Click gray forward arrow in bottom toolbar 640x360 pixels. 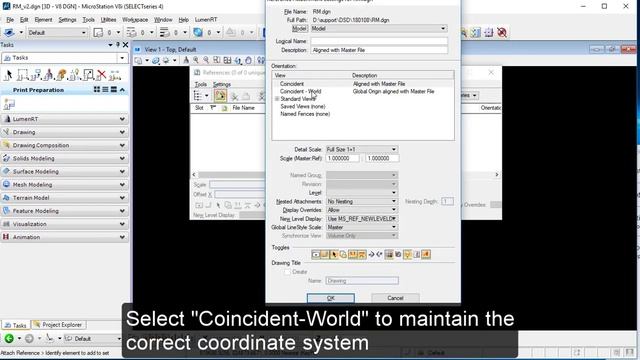click(29, 338)
